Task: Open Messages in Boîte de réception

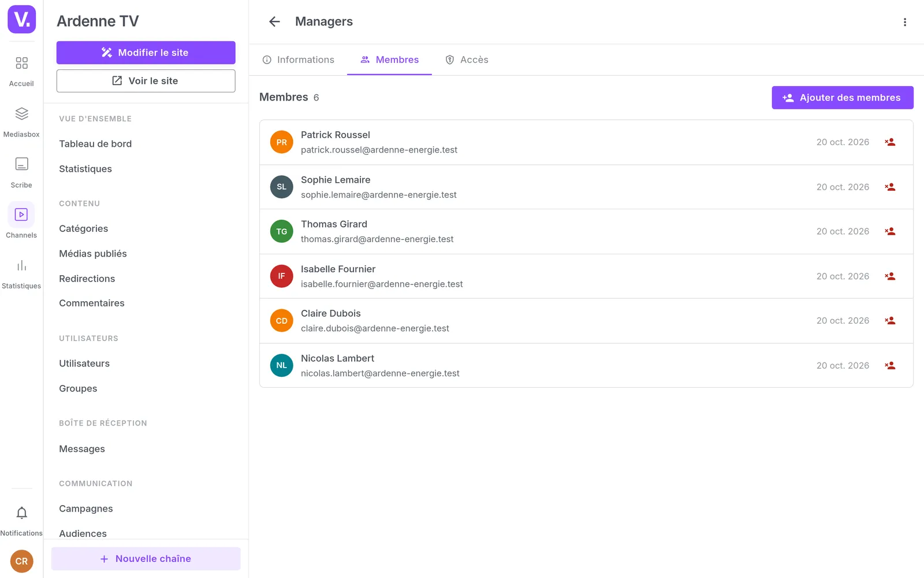Action: click(82, 449)
